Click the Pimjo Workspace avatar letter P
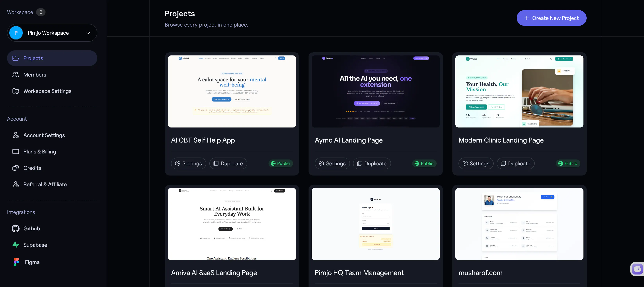 pyautogui.click(x=16, y=33)
